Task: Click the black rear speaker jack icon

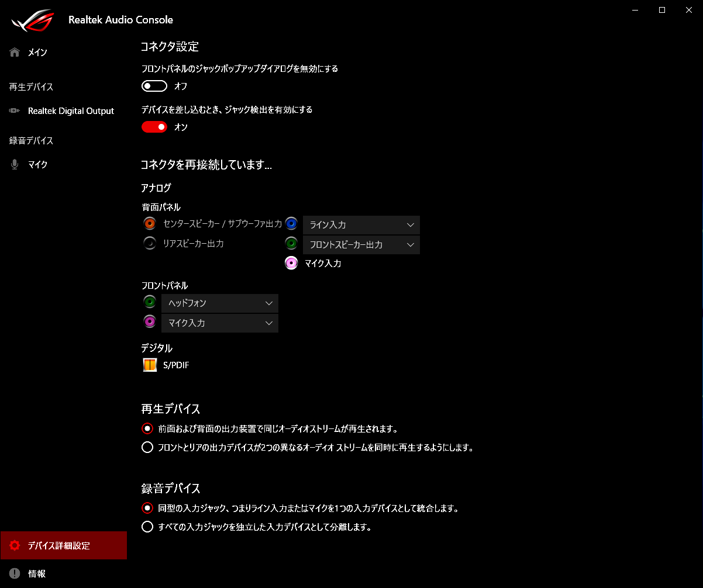Action: point(150,243)
